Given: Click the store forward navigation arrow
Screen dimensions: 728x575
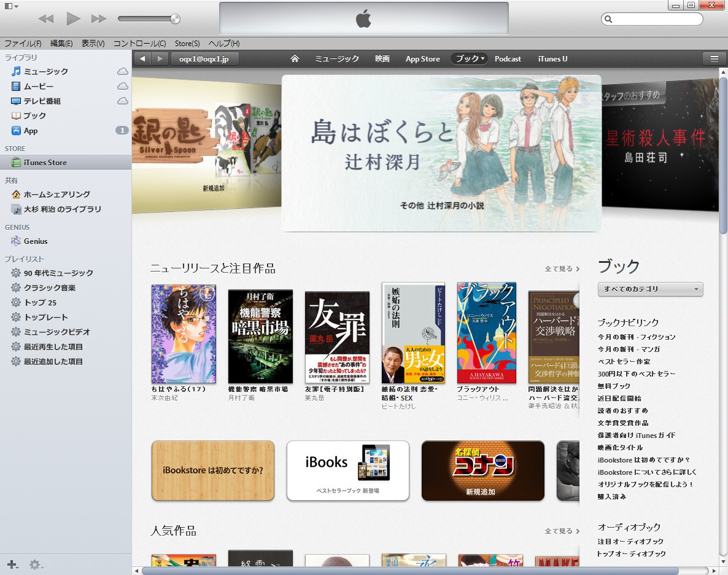Looking at the screenshot, I should [160, 58].
